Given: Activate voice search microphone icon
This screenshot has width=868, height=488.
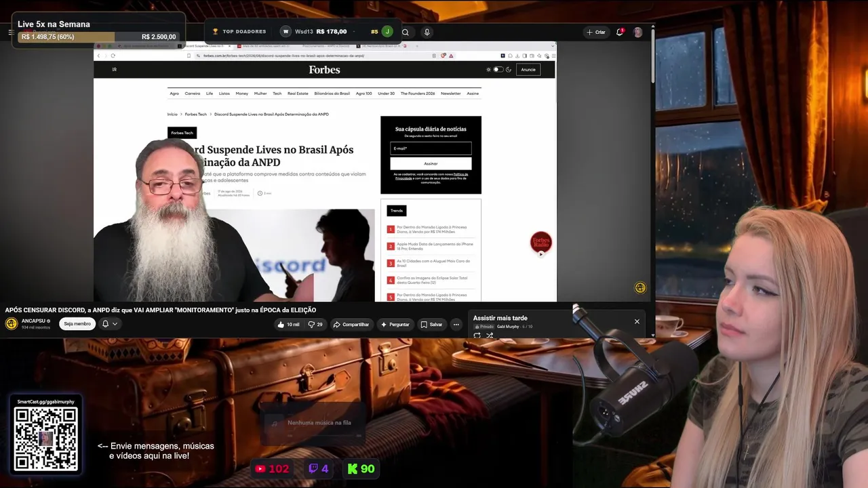Looking at the screenshot, I should [427, 32].
